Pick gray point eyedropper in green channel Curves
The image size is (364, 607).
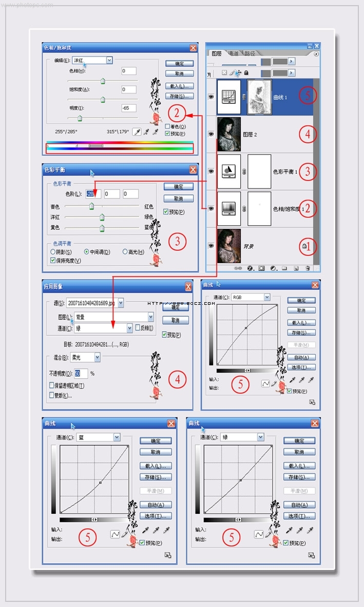[300, 530]
